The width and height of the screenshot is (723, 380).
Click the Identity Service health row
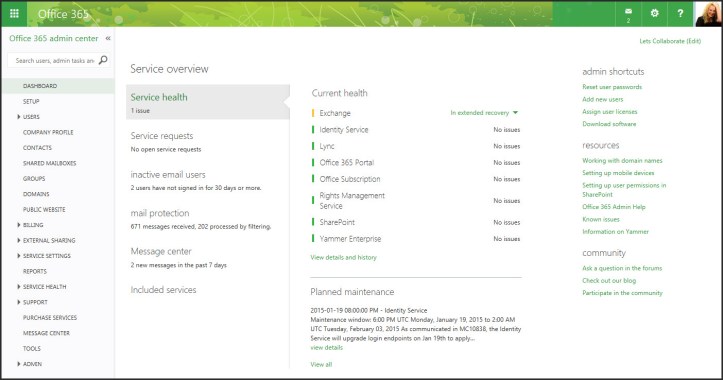click(x=344, y=130)
